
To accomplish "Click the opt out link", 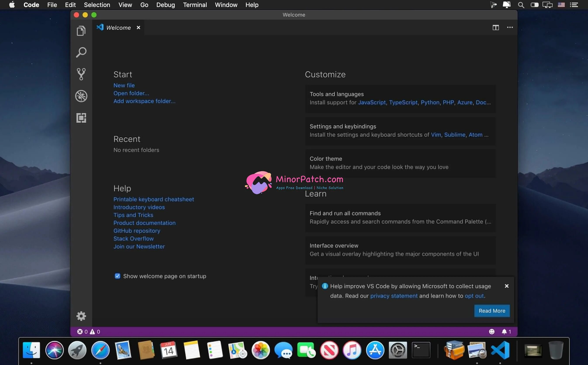I will tap(474, 296).
